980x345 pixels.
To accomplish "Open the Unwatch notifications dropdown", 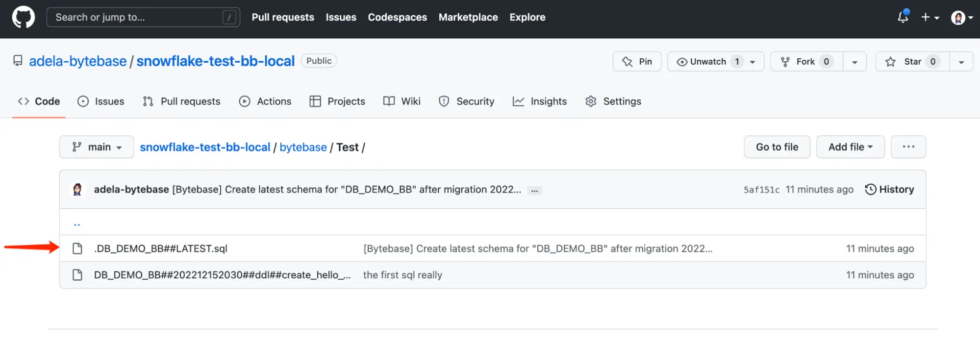I will point(716,61).
